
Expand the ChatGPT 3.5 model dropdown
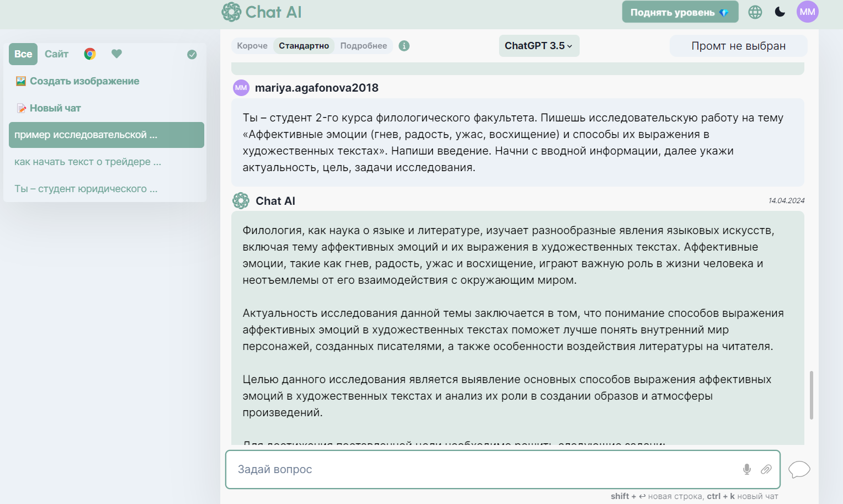pos(538,46)
